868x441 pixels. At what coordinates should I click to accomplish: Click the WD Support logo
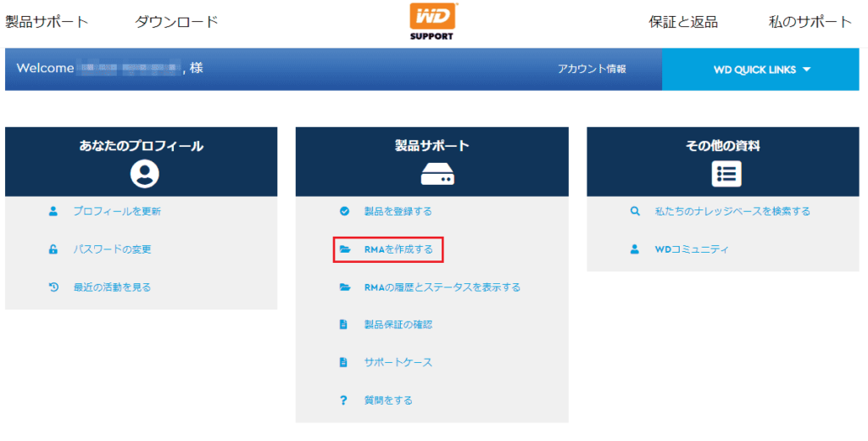[x=431, y=21]
